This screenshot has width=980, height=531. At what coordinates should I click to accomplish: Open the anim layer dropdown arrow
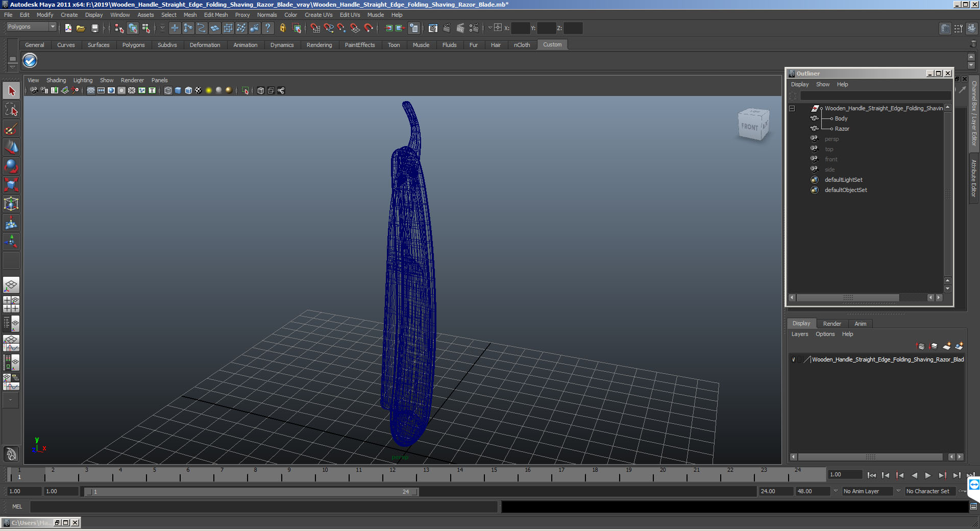836,491
